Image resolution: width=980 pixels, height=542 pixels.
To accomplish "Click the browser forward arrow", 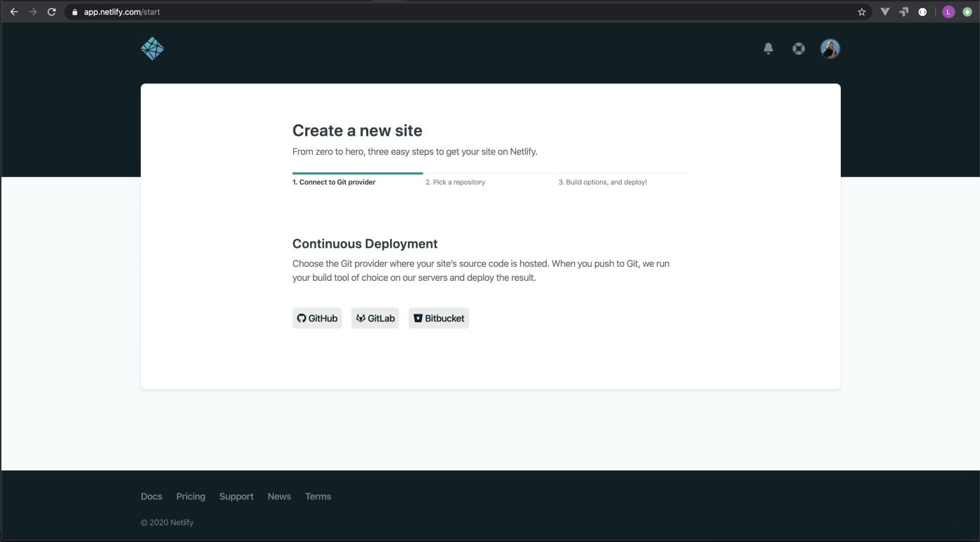I will click(x=32, y=12).
